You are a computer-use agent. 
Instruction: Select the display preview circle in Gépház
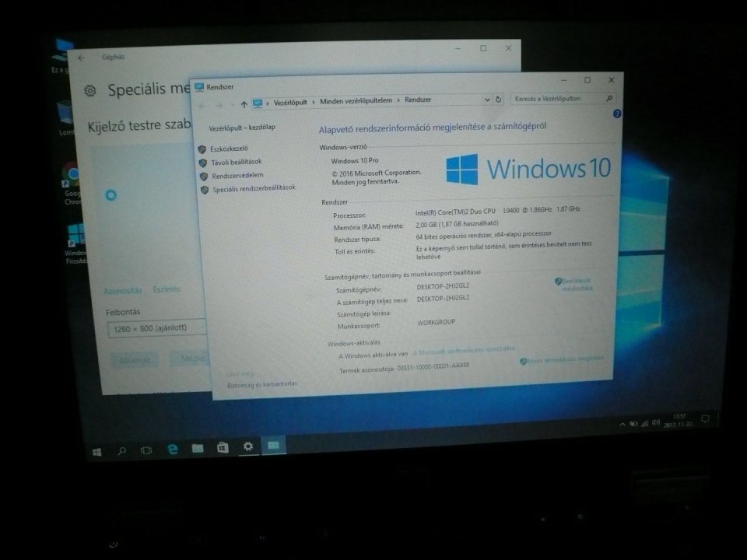click(x=110, y=195)
